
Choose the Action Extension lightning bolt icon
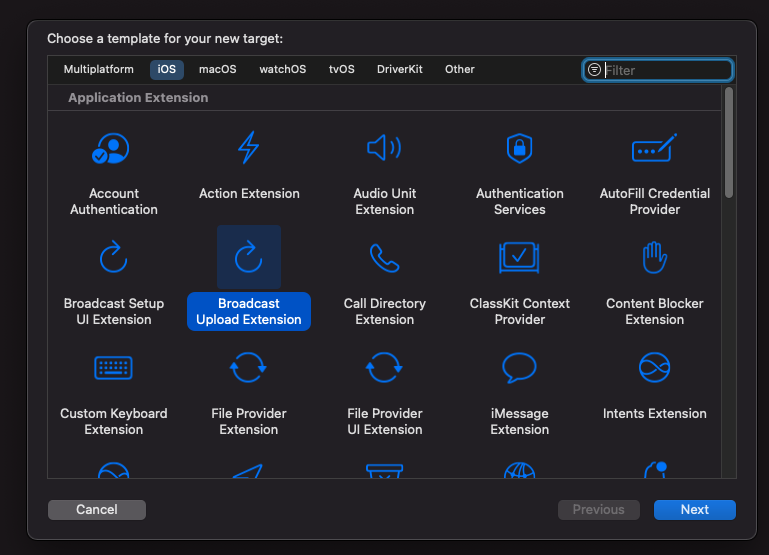[249, 148]
